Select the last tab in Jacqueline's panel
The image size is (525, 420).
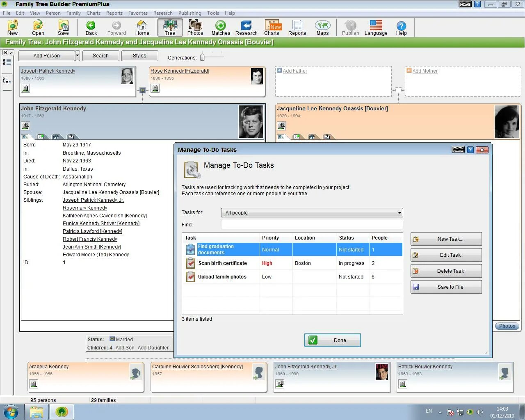[x=327, y=137]
